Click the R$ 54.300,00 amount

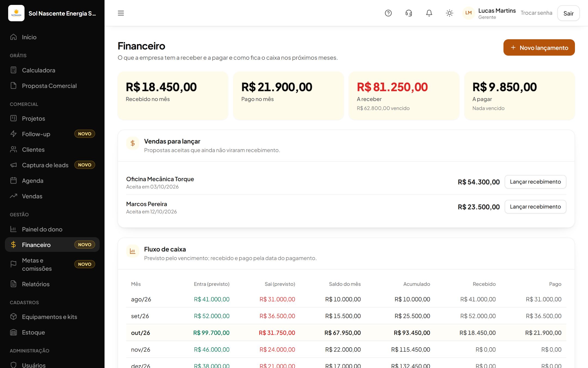point(479,182)
